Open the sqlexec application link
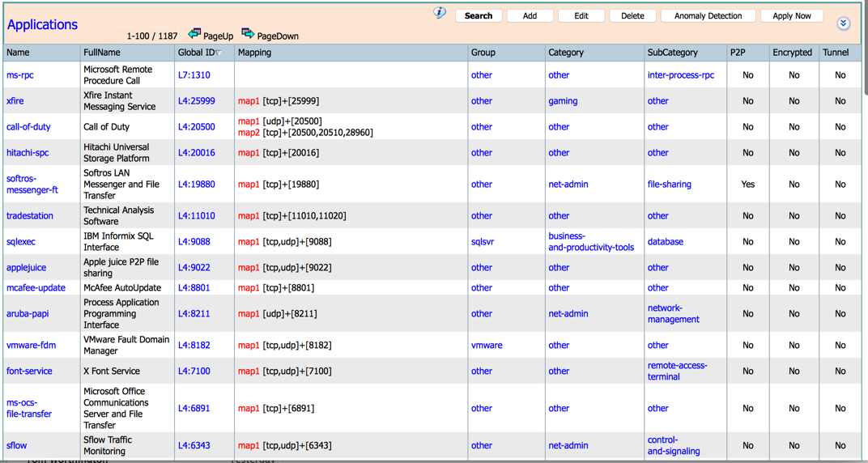The height and width of the screenshot is (463, 868). click(21, 242)
